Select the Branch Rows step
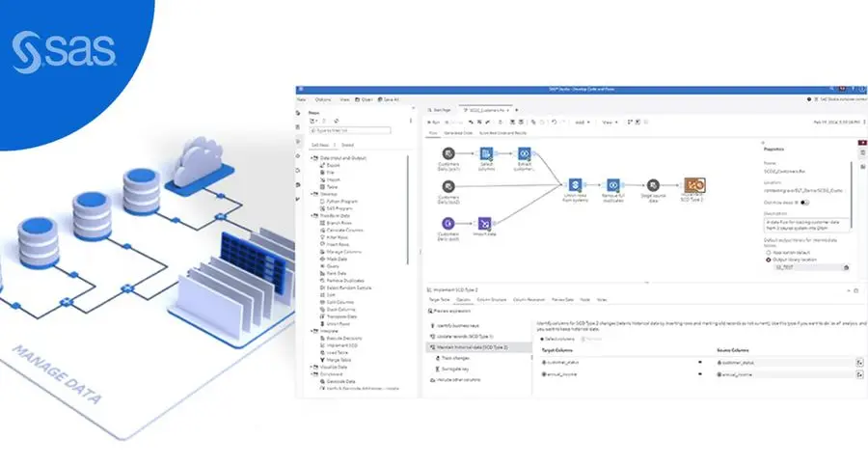The width and height of the screenshot is (868, 465). pyautogui.click(x=336, y=223)
